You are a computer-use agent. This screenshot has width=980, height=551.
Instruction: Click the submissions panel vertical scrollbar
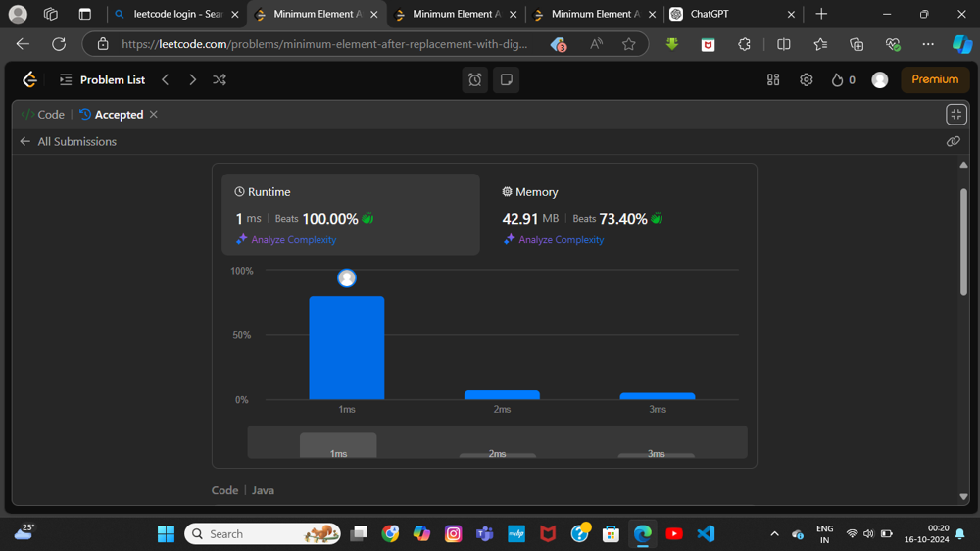tap(963, 241)
